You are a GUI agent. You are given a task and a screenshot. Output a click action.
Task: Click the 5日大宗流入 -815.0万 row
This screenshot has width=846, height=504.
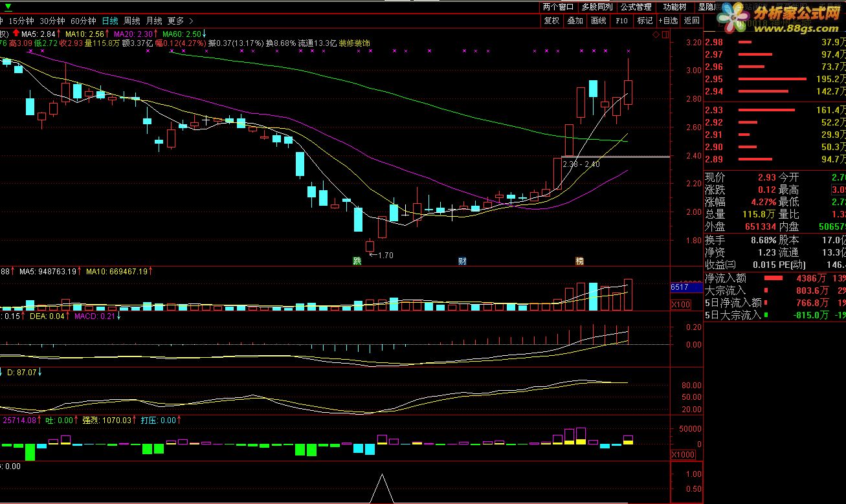click(774, 315)
